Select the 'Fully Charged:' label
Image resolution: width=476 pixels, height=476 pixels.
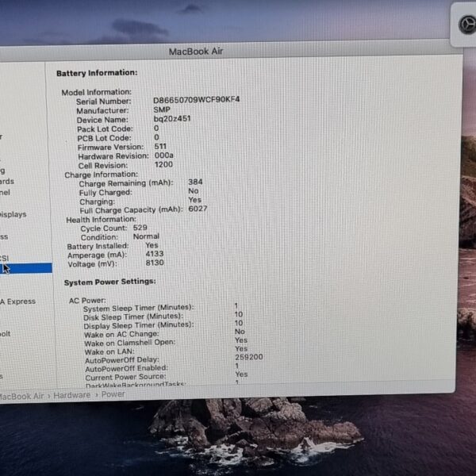click(106, 193)
